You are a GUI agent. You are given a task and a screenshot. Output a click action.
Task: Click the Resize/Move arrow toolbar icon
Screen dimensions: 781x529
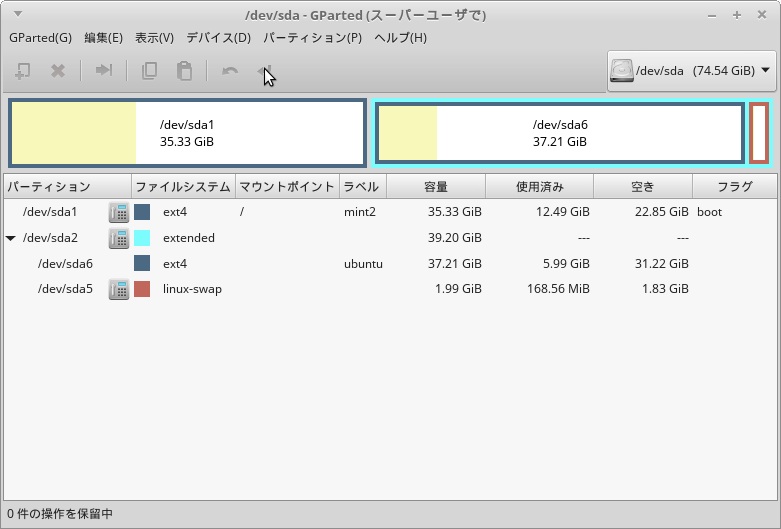(104, 70)
